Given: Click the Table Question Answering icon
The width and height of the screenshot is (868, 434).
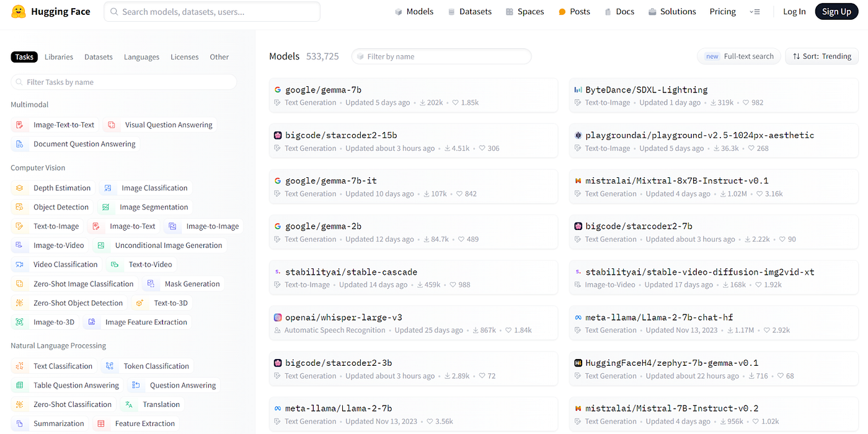Looking at the screenshot, I should coord(20,386).
